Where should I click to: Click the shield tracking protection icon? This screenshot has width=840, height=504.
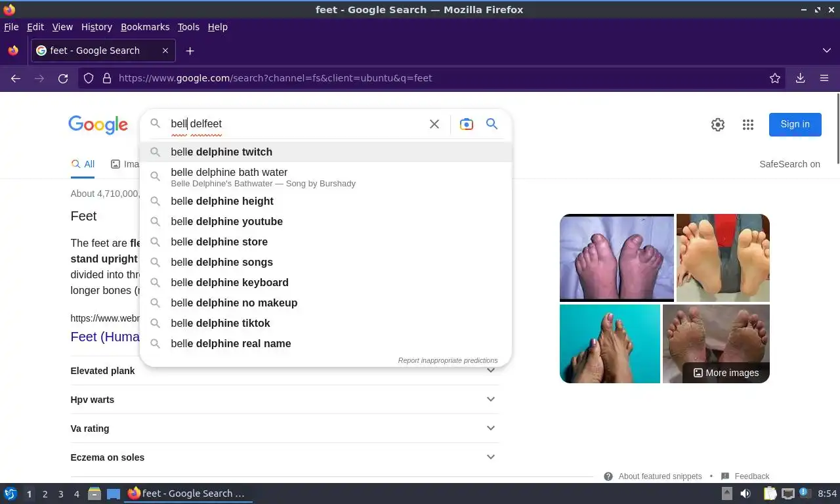tap(89, 78)
